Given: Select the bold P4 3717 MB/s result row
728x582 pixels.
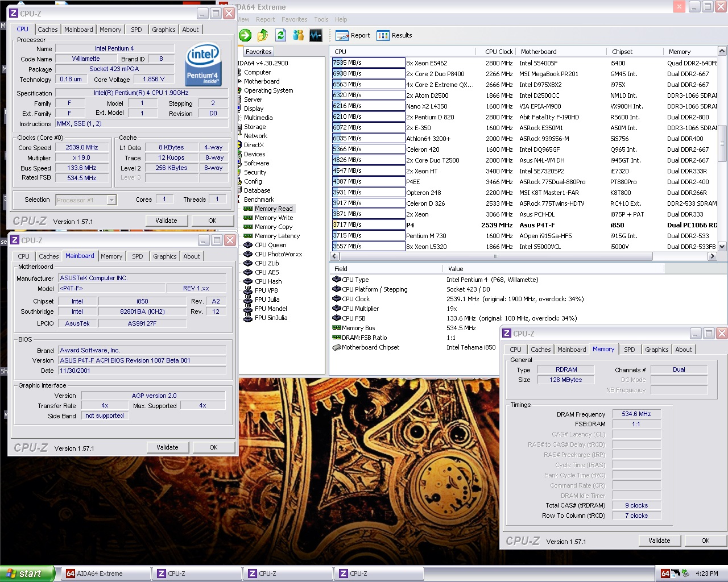Looking at the screenshot, I should [x=524, y=225].
